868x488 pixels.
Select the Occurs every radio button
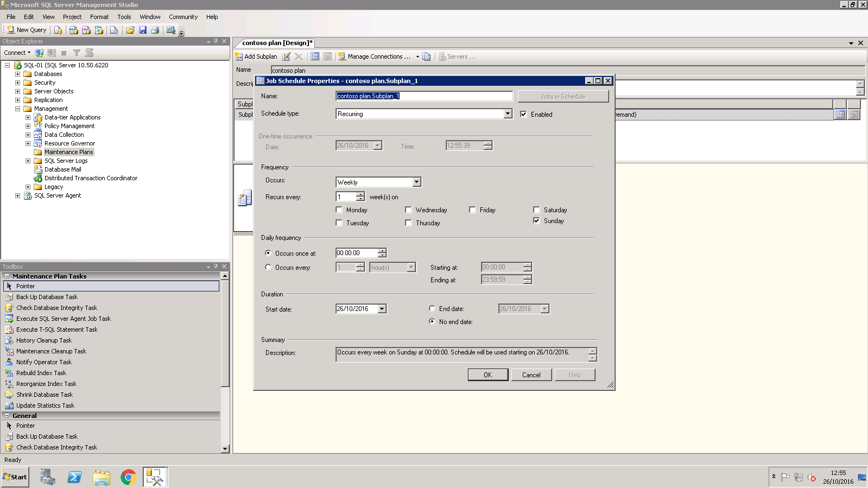coord(268,267)
